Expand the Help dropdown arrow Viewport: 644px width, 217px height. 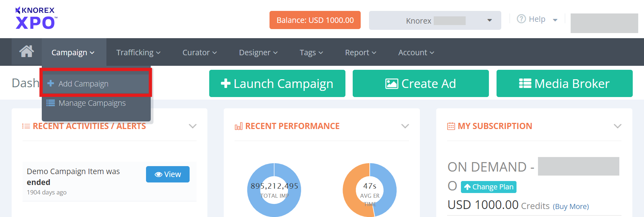[x=555, y=20]
